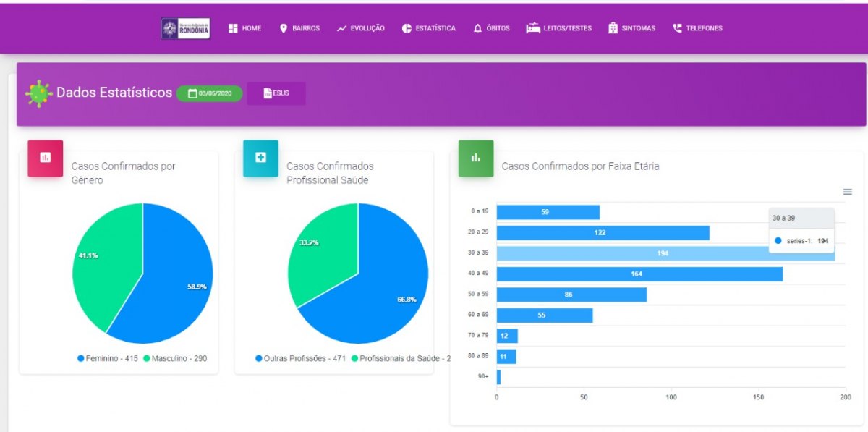Click the ESUS button
This screenshot has height=432, width=868.
(276, 93)
